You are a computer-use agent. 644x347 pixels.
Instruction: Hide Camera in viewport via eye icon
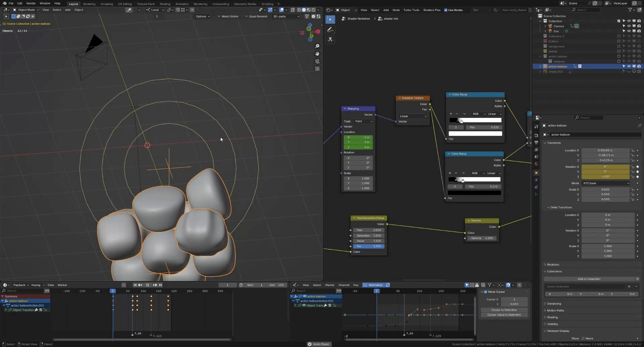pos(629,26)
